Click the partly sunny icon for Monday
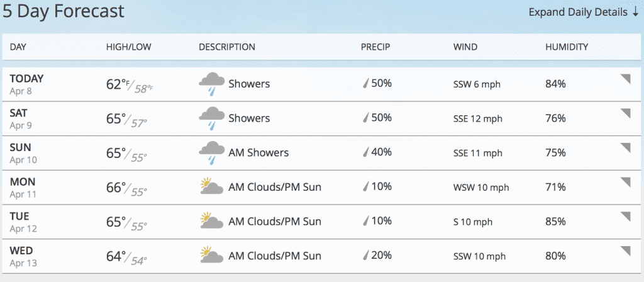The width and height of the screenshot is (644, 282). click(x=211, y=186)
